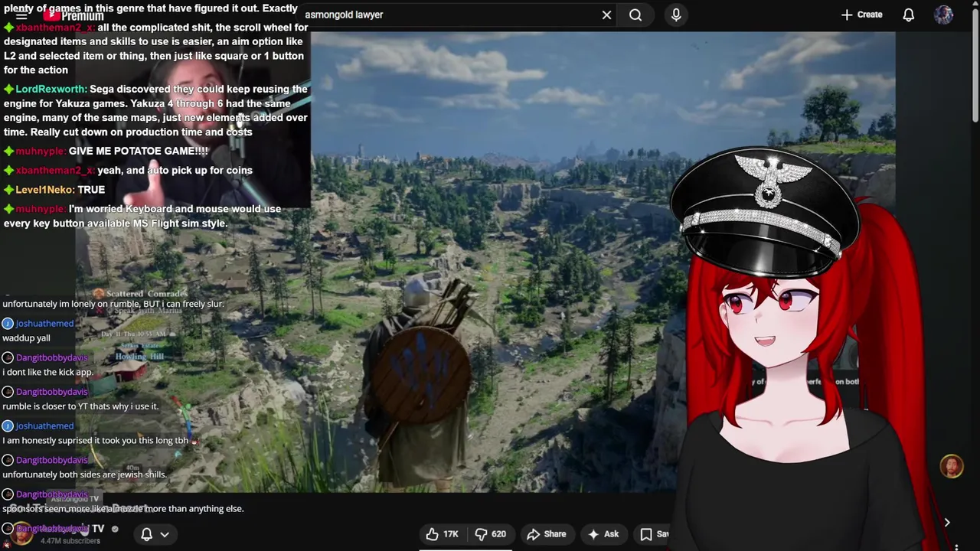Click the '4.47M subscribers' text
Viewport: 980px width, 551px height.
click(x=70, y=541)
